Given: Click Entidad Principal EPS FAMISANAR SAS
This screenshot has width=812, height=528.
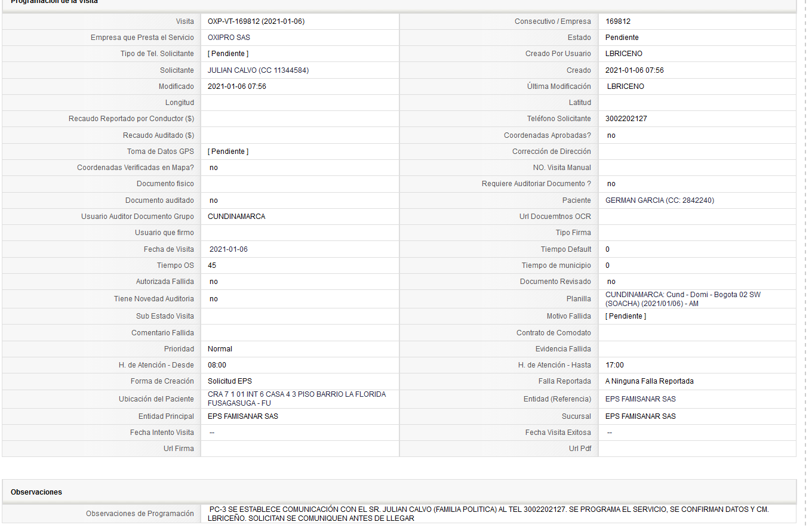Looking at the screenshot, I should click(x=243, y=416).
